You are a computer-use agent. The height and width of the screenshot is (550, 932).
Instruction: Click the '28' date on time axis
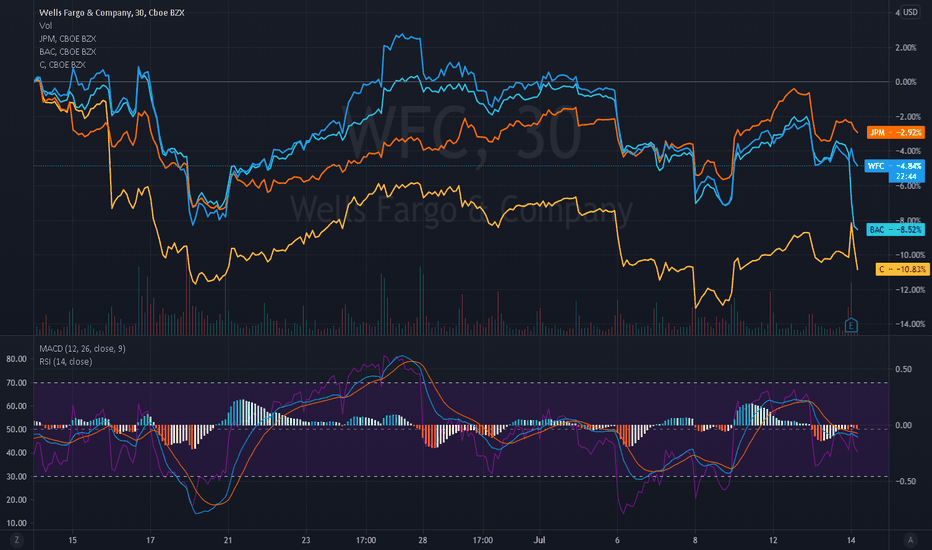tap(423, 540)
